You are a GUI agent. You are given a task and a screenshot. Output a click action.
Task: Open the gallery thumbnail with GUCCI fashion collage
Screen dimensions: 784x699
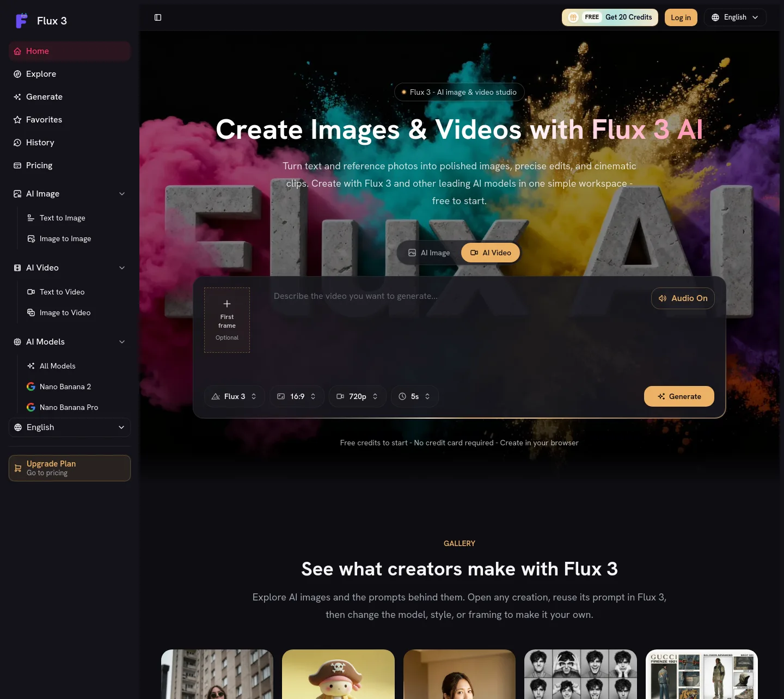click(x=702, y=674)
